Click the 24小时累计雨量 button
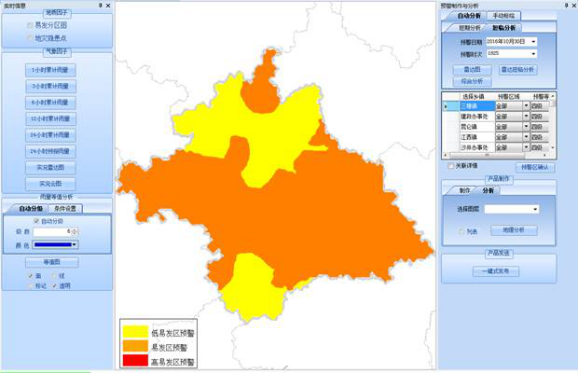The height and width of the screenshot is (374, 579). point(50,135)
